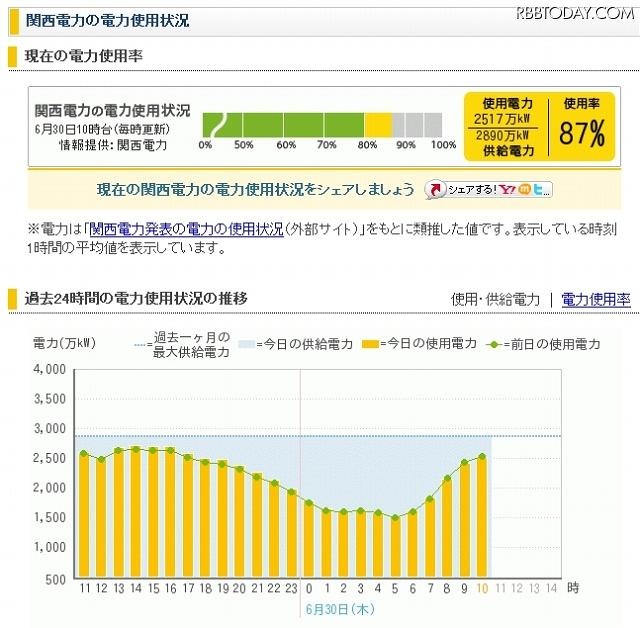
Task: Click the Yahoo! Y! logo in the share button
Action: tap(507, 190)
